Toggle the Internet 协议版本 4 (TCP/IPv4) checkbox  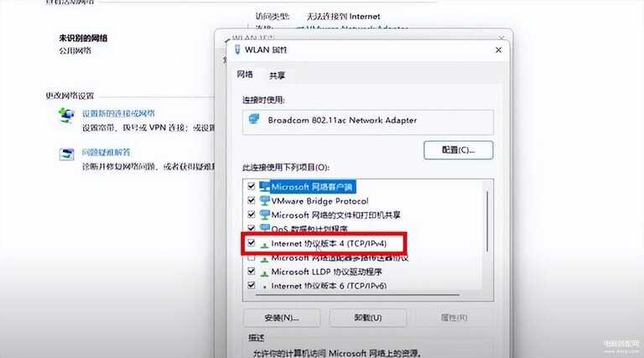coord(252,243)
